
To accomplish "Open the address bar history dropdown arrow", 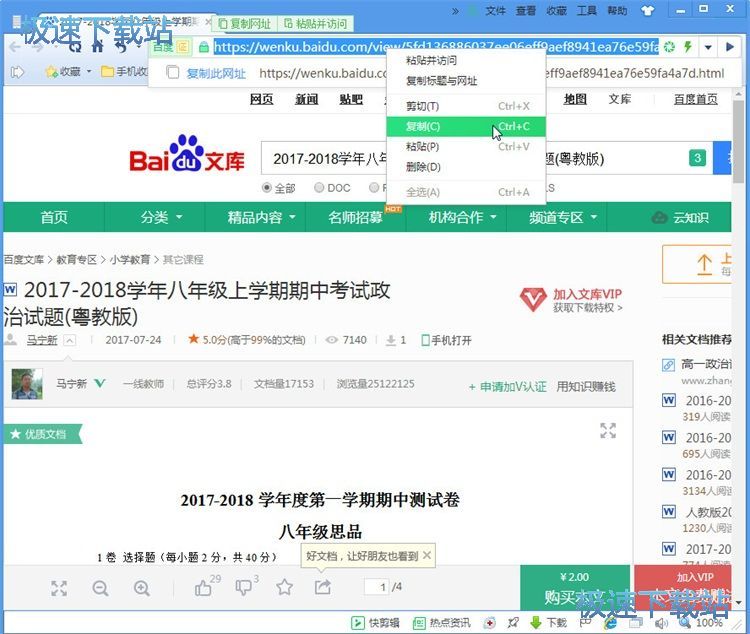I will 708,47.
